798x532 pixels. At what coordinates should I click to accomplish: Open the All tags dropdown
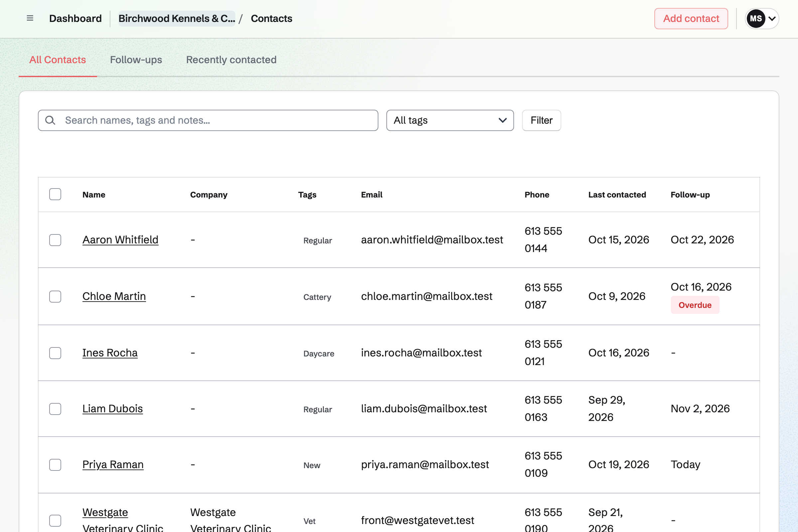click(x=450, y=120)
